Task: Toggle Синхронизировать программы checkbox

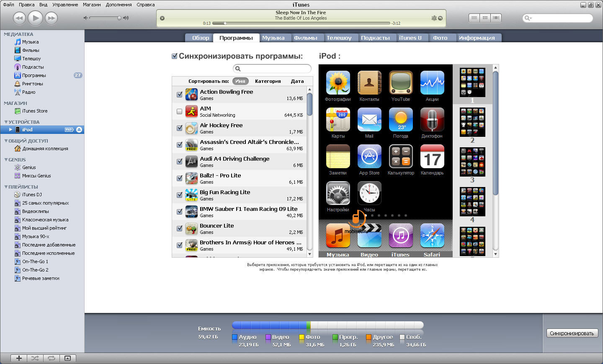Action: point(175,56)
